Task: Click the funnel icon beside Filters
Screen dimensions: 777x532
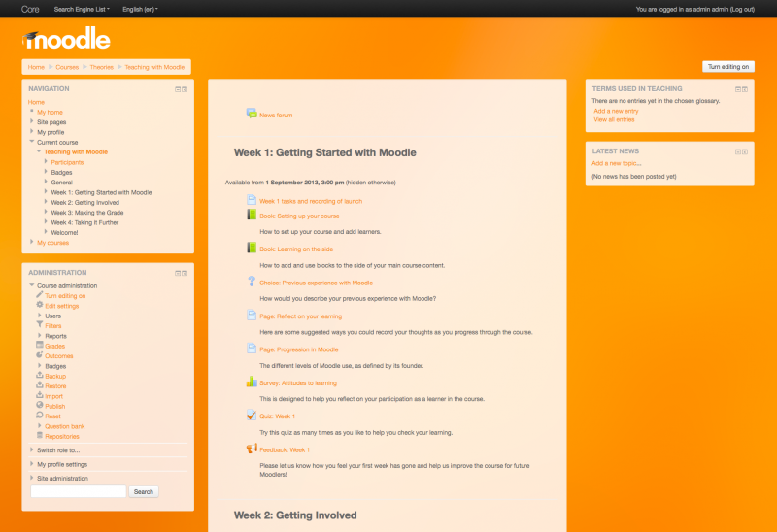Action: click(40, 324)
